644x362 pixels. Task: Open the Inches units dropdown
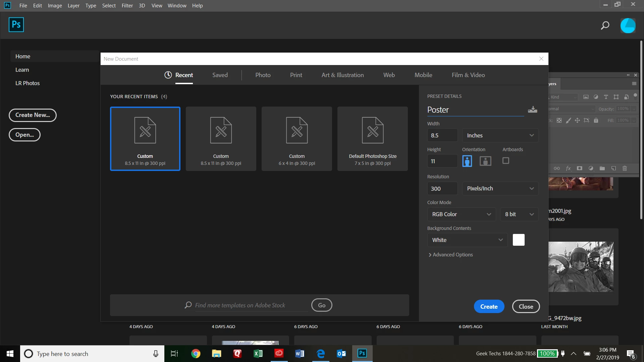pos(500,135)
